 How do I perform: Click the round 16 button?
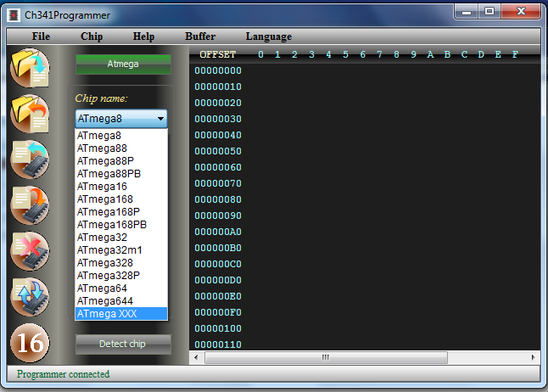click(x=30, y=343)
